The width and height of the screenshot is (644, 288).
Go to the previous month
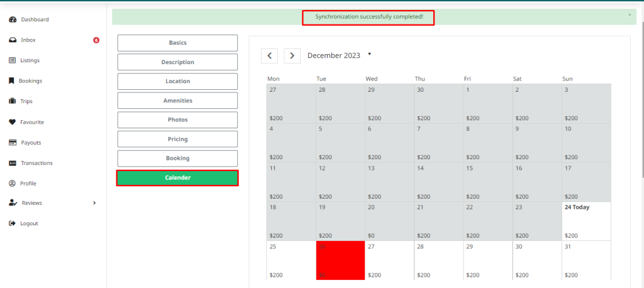click(x=269, y=56)
